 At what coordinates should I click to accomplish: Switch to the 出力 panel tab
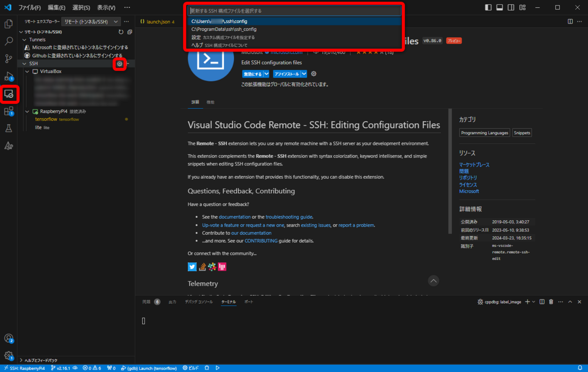point(172,302)
